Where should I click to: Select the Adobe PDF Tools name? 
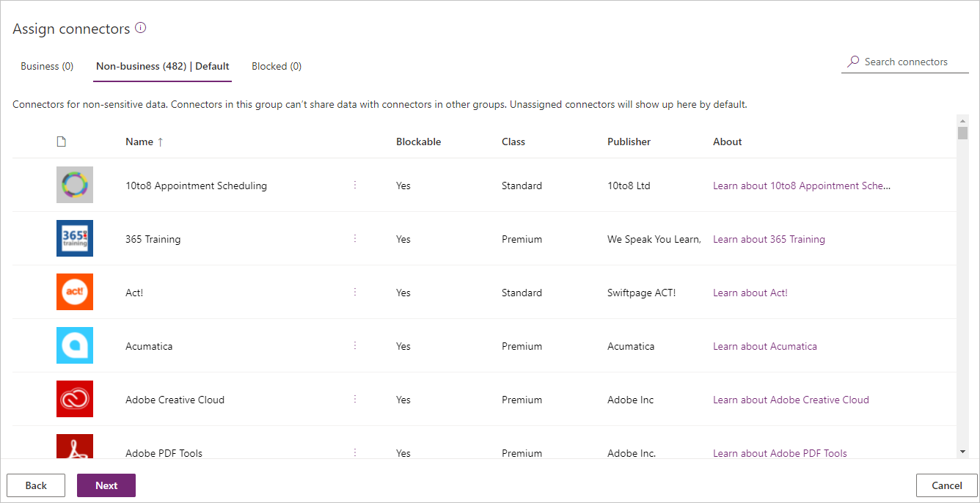pyautogui.click(x=164, y=453)
